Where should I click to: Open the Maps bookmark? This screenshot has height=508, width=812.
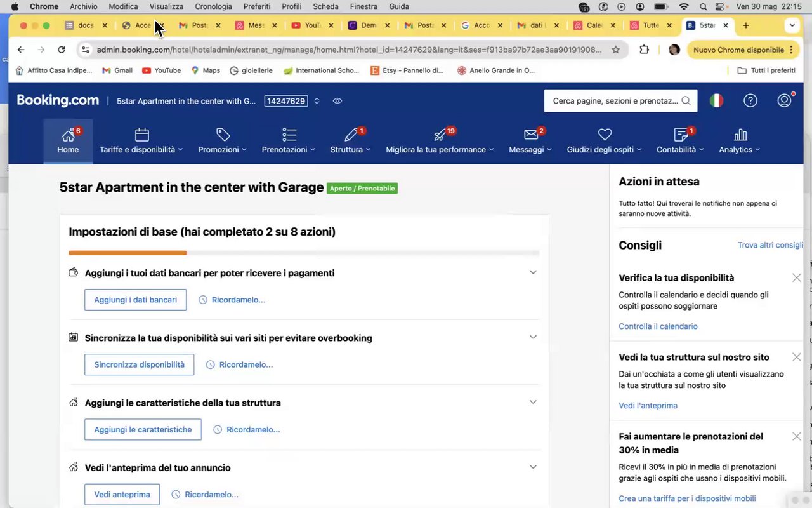206,70
